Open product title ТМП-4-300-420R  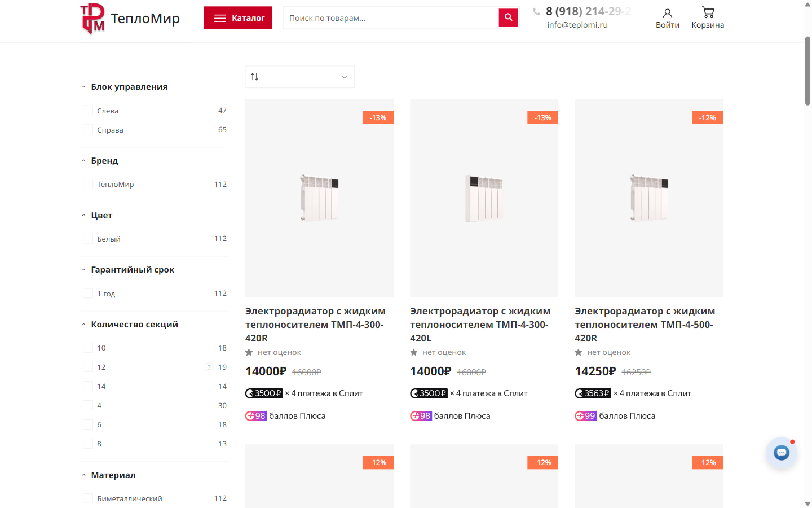pos(315,325)
